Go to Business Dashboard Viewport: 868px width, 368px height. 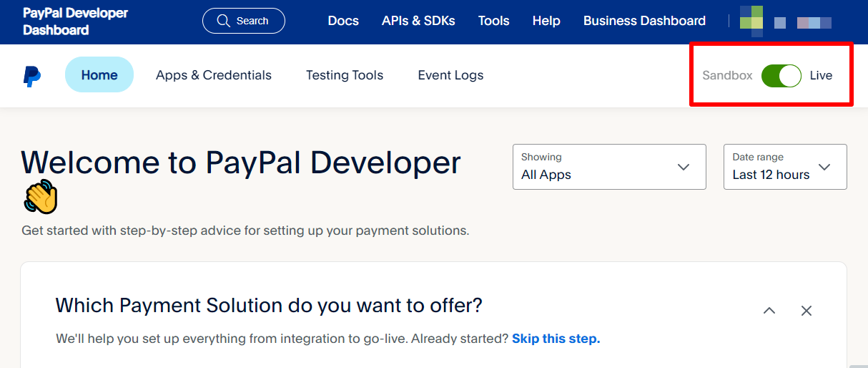pyautogui.click(x=644, y=21)
